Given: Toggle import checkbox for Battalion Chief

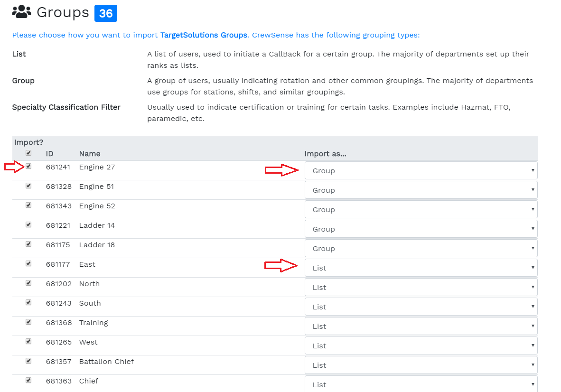Looking at the screenshot, I should (x=28, y=361).
